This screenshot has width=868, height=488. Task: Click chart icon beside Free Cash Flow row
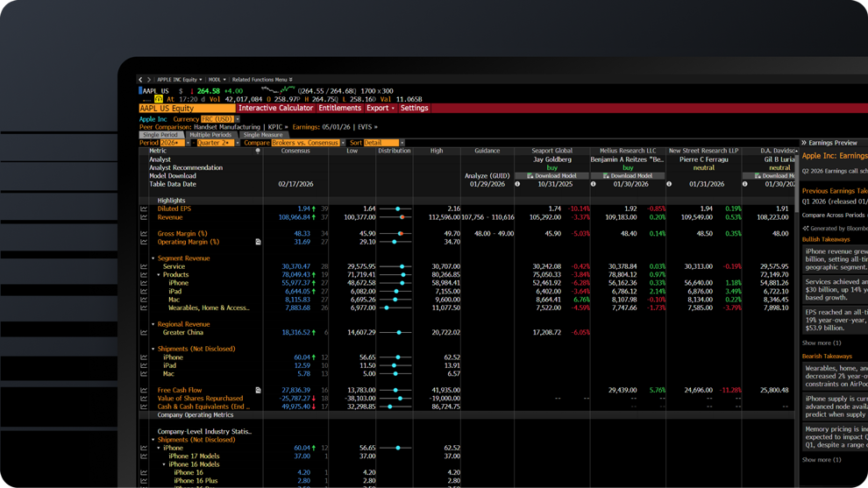144,391
